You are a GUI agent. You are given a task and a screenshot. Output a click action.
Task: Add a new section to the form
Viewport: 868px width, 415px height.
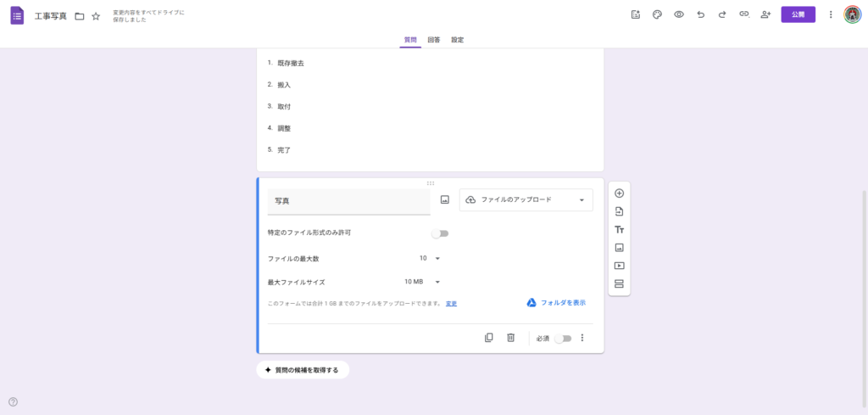click(x=619, y=283)
